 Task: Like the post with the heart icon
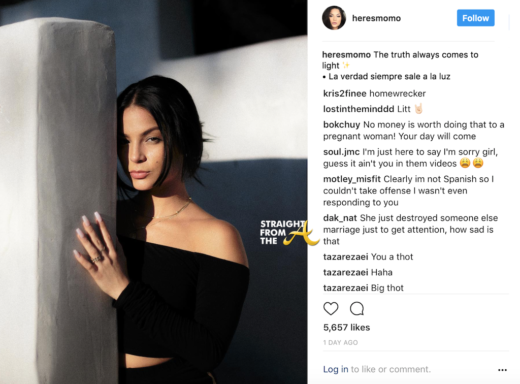coord(331,308)
